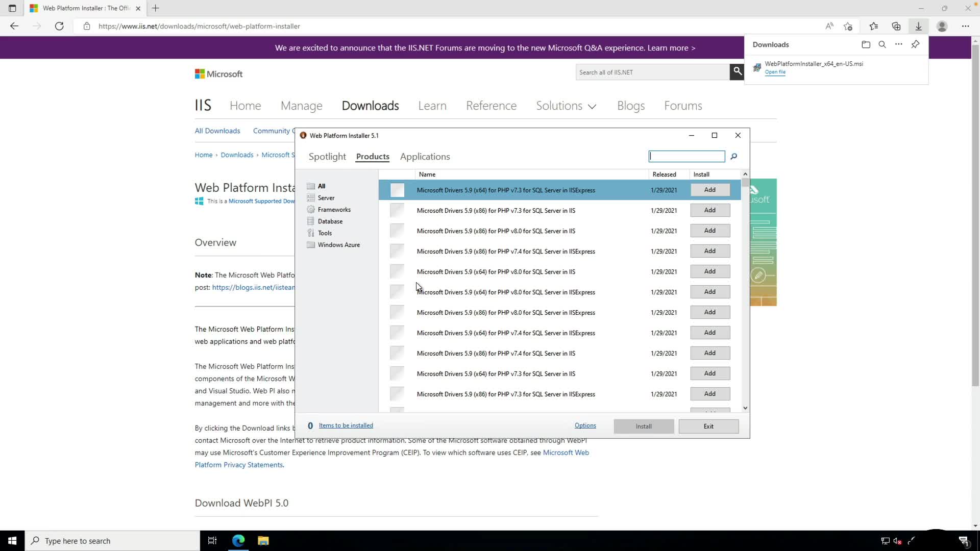Screen dimensions: 980x551
Task: Pin the Downloads panel
Action: (915, 45)
